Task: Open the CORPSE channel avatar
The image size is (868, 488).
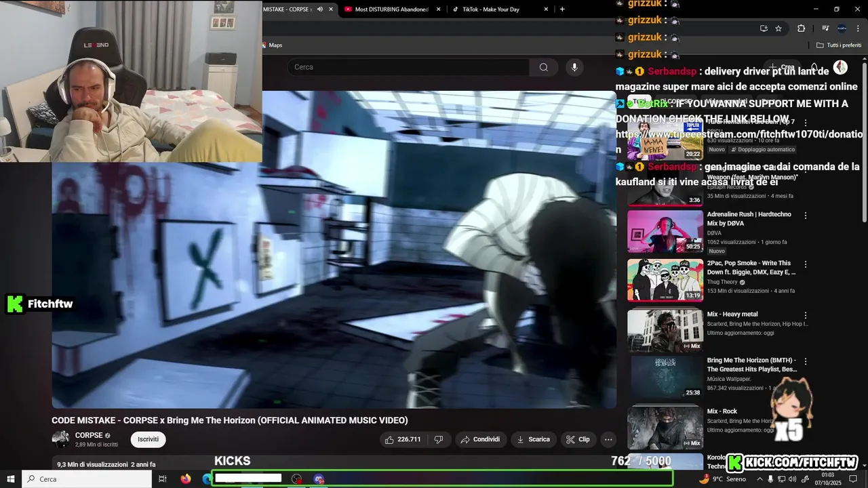Action: tap(60, 439)
